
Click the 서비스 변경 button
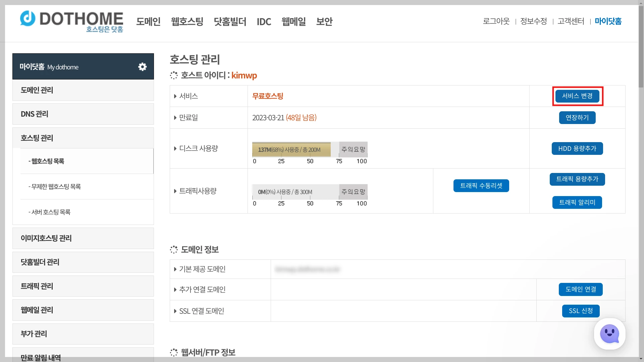577,96
